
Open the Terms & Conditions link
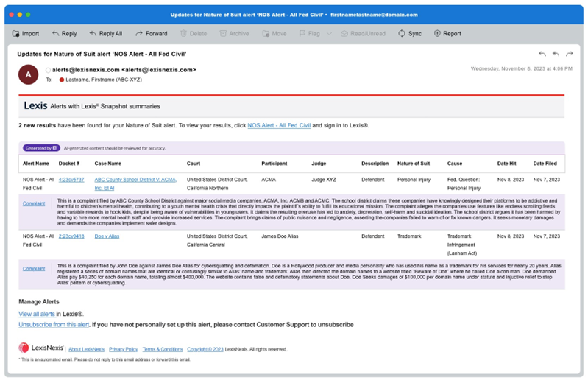[163, 349]
